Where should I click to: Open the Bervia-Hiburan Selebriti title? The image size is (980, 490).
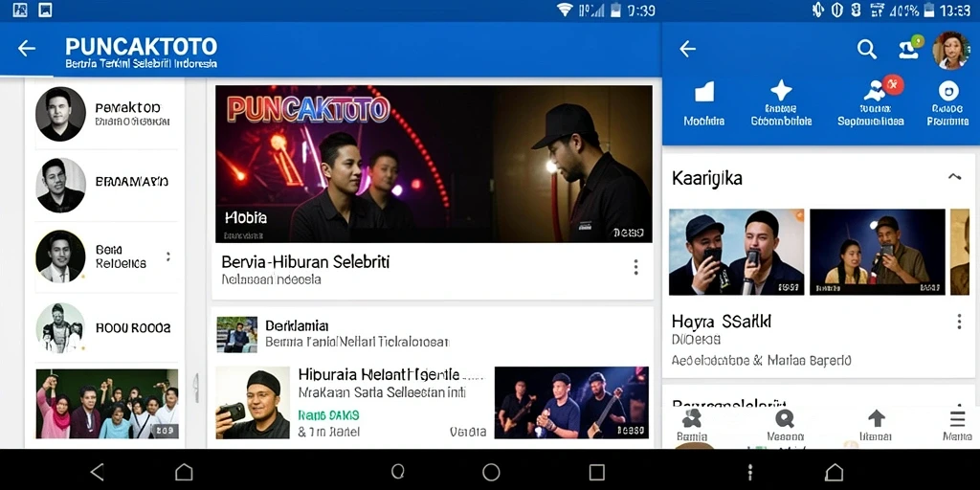(x=305, y=261)
